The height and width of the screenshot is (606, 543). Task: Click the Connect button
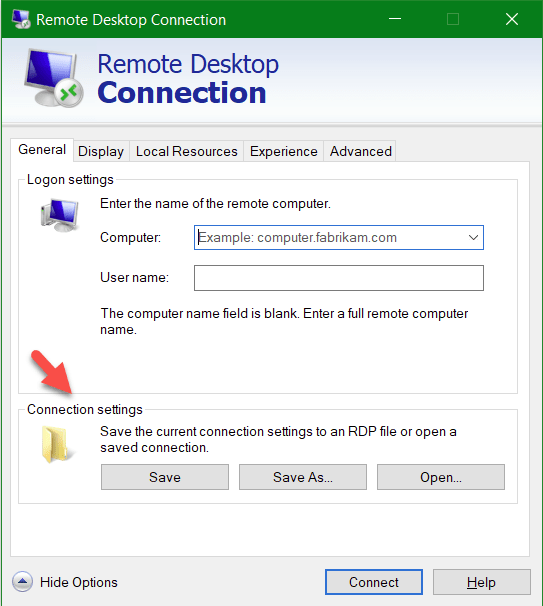click(x=374, y=582)
